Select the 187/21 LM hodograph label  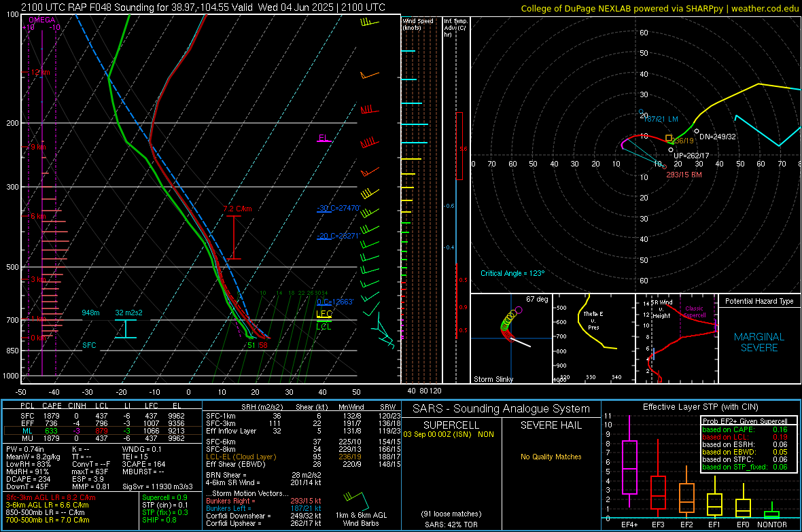[x=661, y=119]
